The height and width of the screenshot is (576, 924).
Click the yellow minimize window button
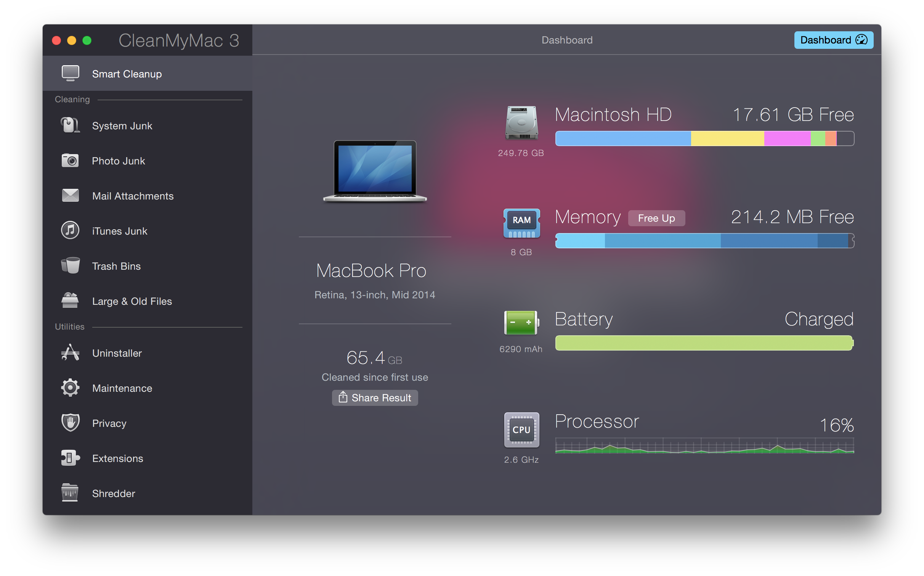[x=72, y=40]
